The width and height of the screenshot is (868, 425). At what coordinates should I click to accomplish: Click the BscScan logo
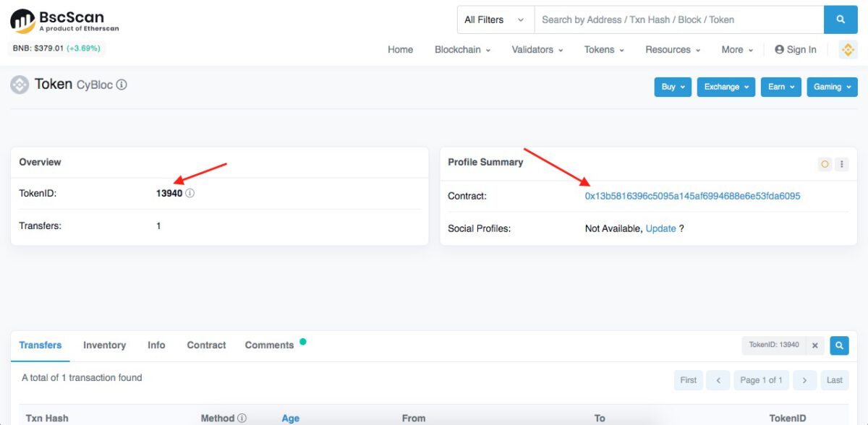(64, 21)
